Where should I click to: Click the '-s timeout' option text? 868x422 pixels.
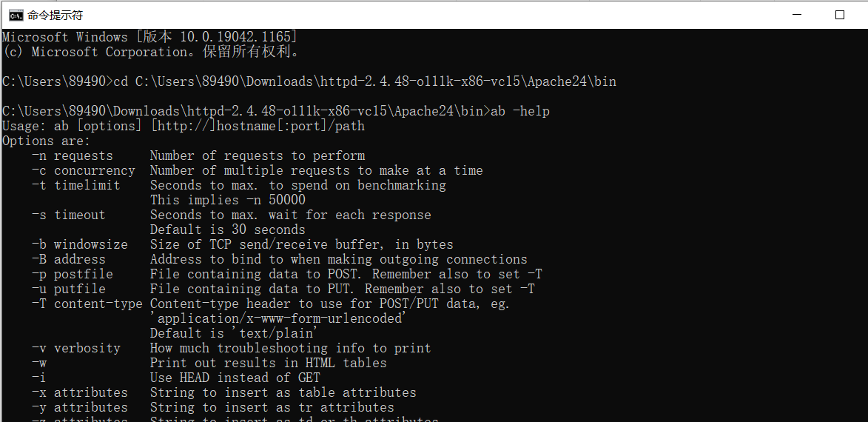point(68,215)
